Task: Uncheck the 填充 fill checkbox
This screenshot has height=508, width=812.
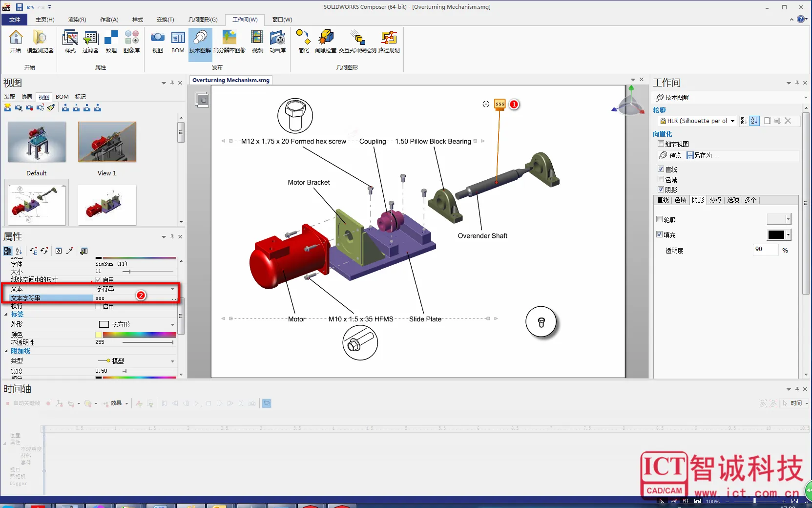Action: [x=659, y=234]
